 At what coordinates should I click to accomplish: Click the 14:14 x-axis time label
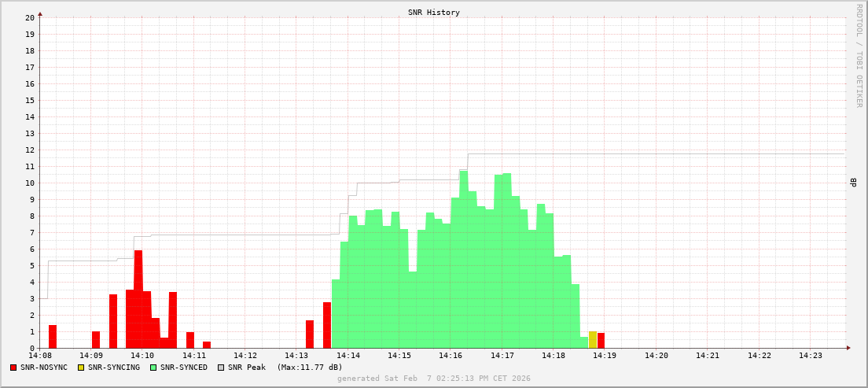(348, 356)
